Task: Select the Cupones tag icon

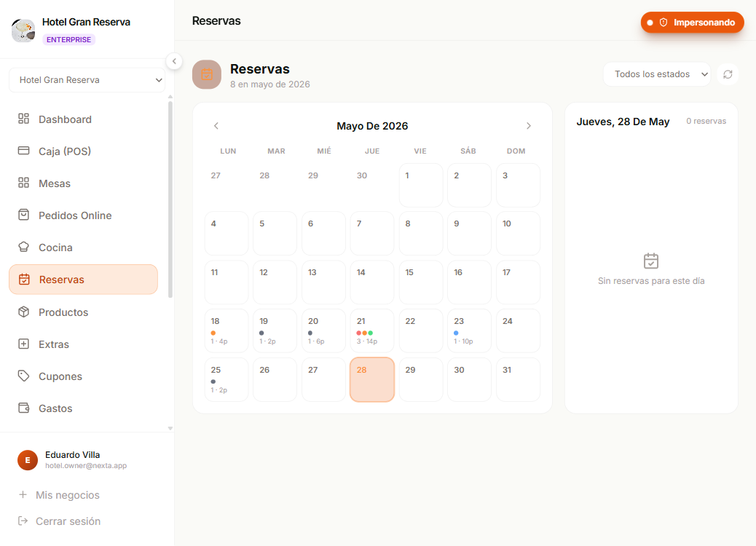Action: (23, 376)
